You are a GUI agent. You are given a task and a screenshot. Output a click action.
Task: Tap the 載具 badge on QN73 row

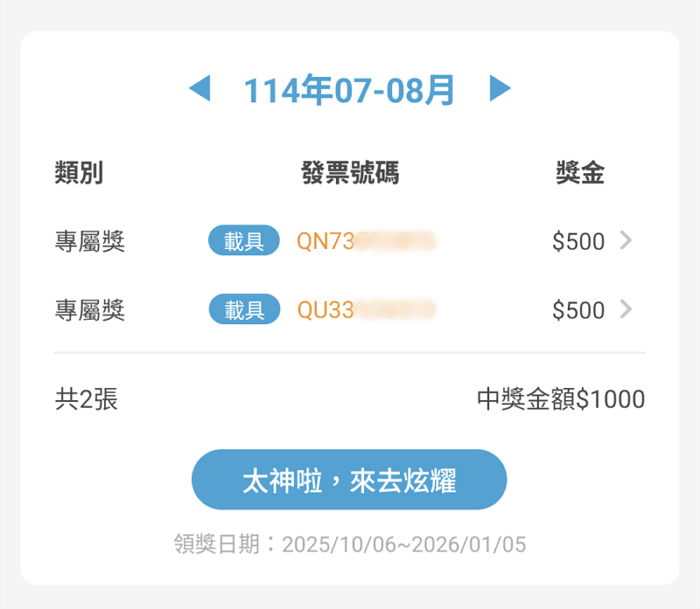tap(244, 241)
